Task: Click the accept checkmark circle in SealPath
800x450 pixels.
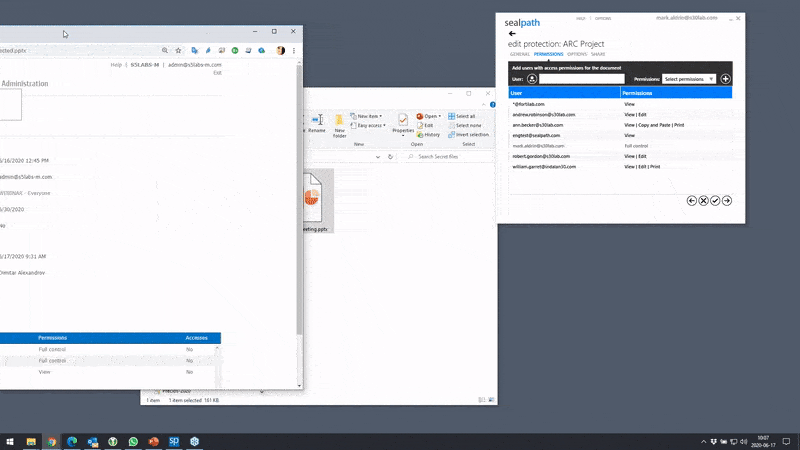Action: tap(715, 201)
